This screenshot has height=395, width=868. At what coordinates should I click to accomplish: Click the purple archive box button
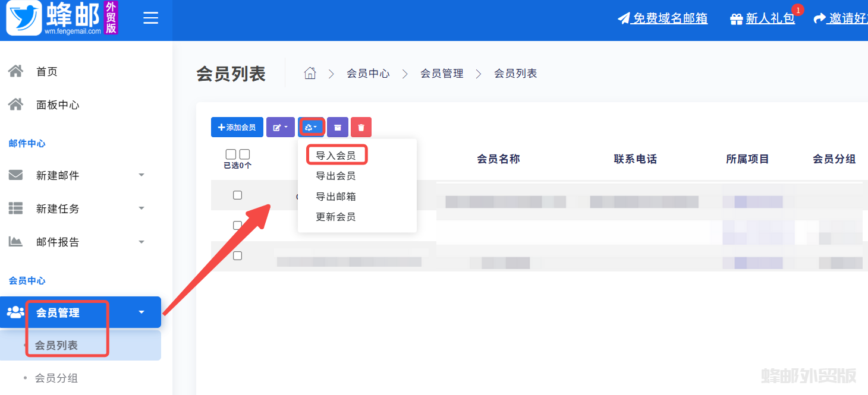[338, 127]
